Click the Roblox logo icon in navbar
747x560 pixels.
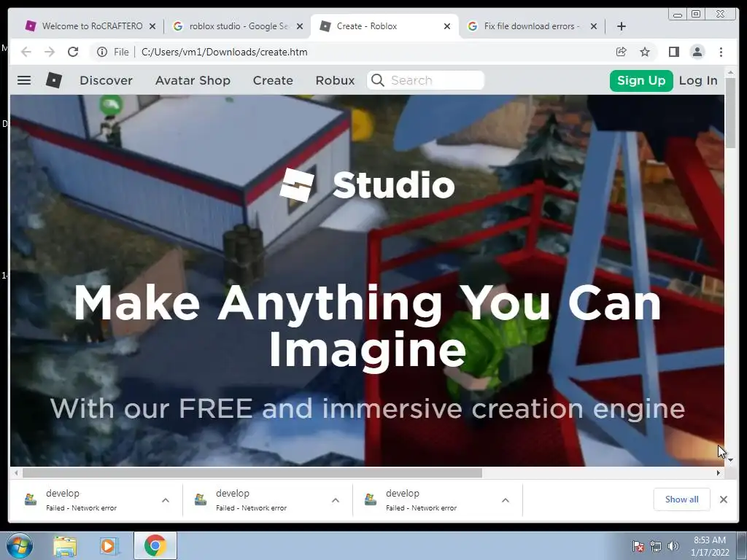[x=54, y=80]
